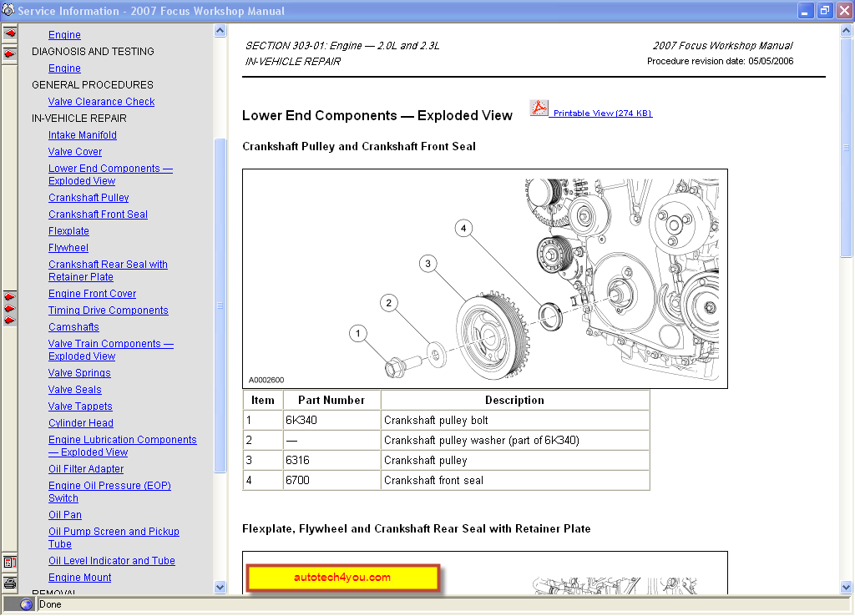Click the right-pointing red arrow forward icon below back

click(x=10, y=54)
